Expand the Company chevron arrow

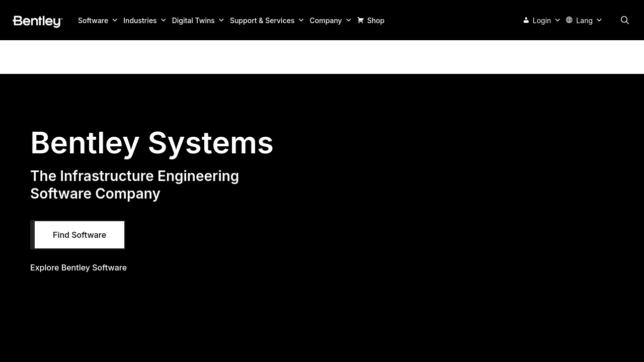(348, 21)
